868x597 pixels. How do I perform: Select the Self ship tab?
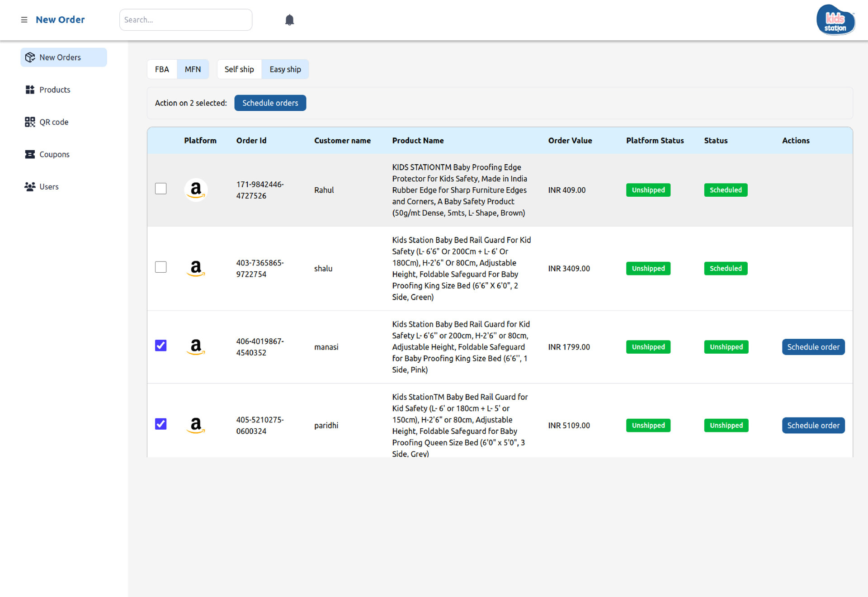[x=239, y=69]
